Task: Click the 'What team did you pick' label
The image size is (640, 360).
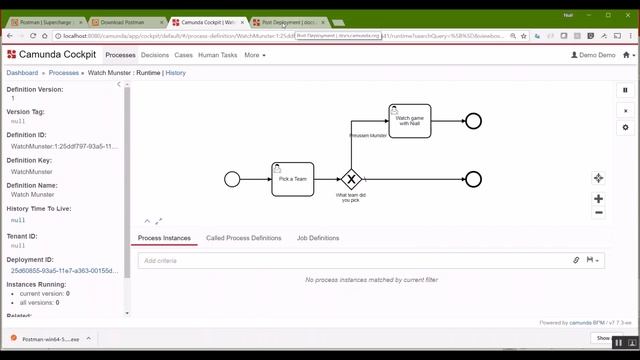Action: coord(351,198)
